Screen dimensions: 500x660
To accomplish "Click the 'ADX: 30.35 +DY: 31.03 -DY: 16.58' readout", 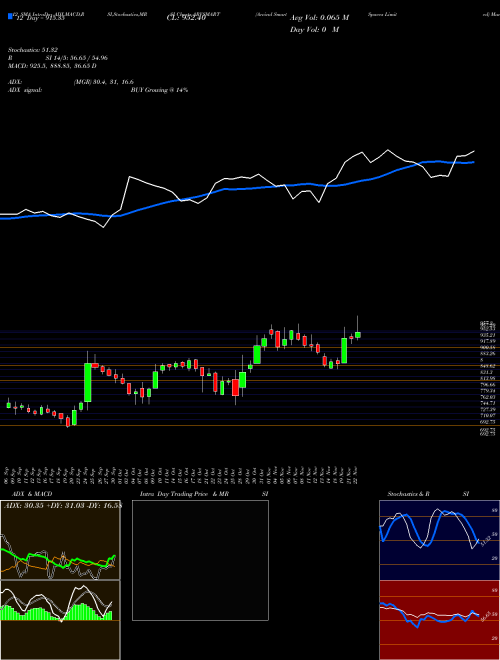I will pos(62,506).
